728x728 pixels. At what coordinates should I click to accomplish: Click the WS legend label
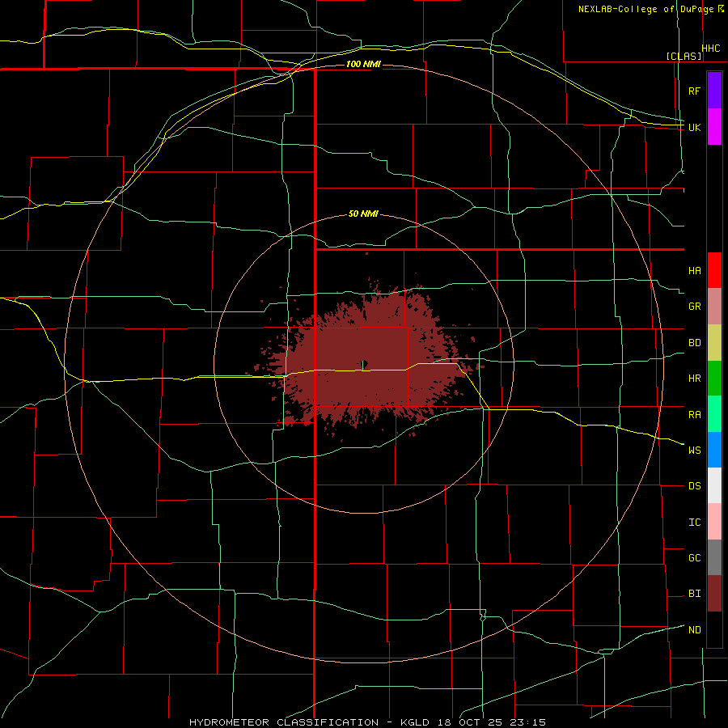(694, 451)
